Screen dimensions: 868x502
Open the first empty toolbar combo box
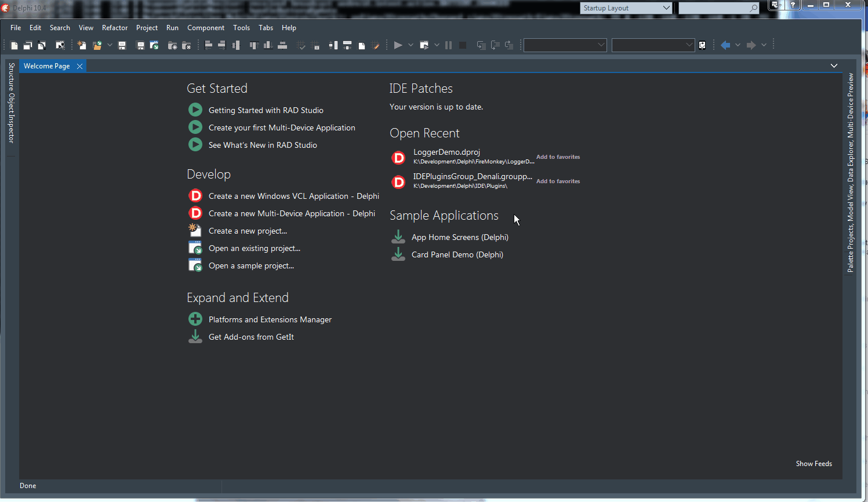[x=565, y=45]
